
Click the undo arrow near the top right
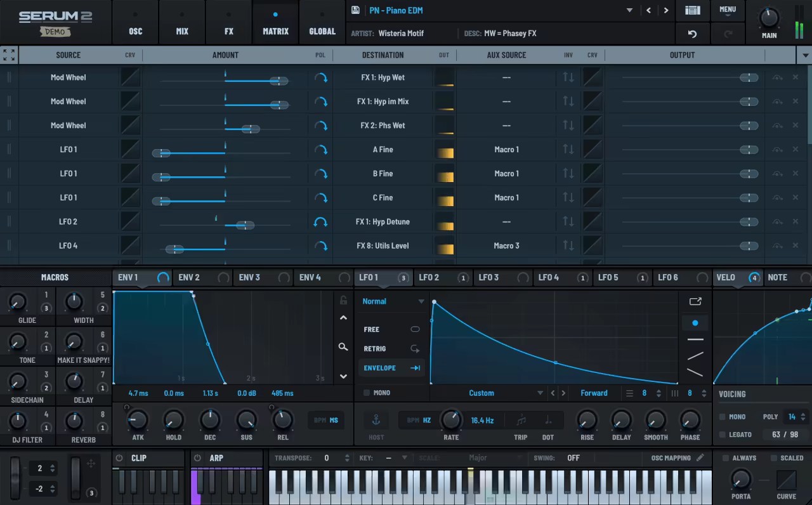pyautogui.click(x=692, y=34)
